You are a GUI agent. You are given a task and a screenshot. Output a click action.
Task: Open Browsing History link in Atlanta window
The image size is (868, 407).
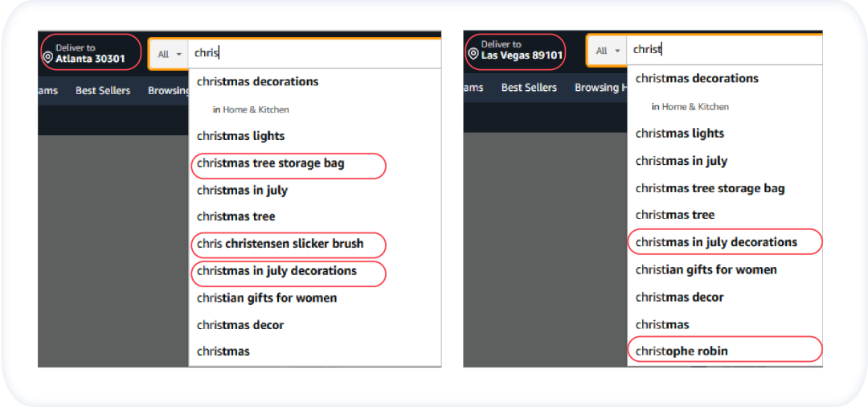click(x=168, y=90)
